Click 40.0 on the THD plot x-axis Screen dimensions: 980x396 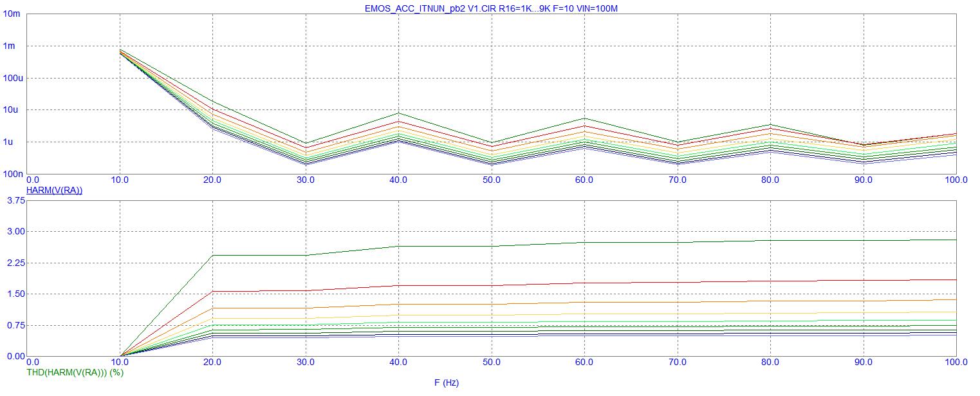399,363
